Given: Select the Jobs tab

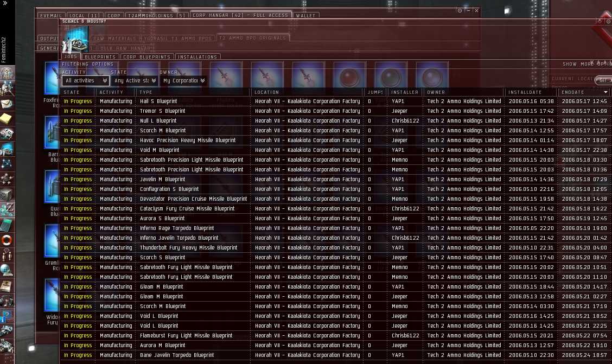Looking at the screenshot, I should pos(71,56).
